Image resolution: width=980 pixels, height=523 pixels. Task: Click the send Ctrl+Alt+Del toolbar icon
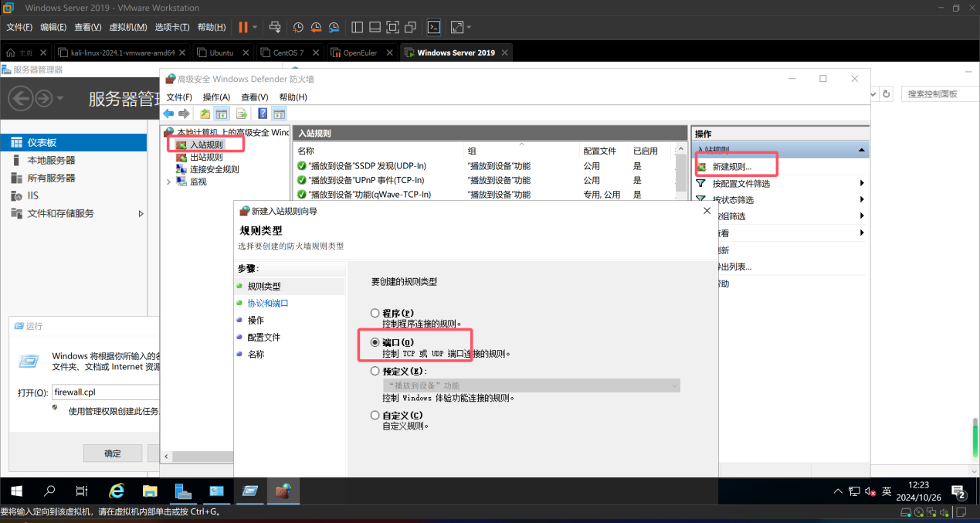(x=275, y=27)
